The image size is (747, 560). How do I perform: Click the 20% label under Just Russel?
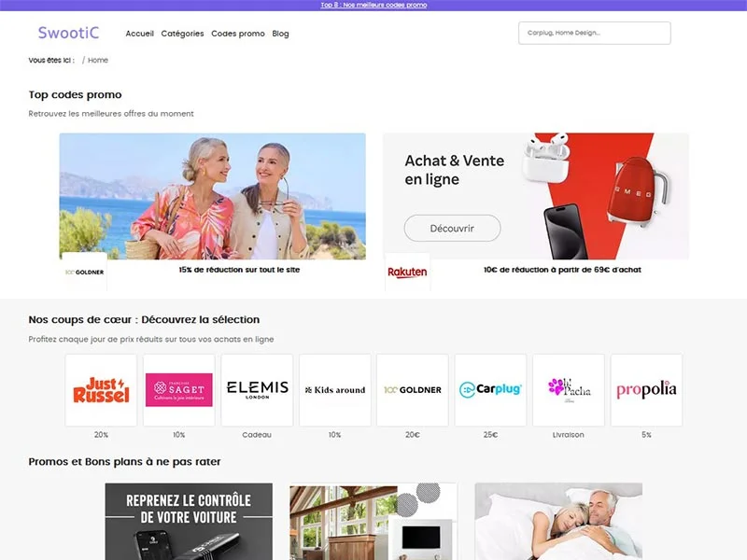point(101,435)
